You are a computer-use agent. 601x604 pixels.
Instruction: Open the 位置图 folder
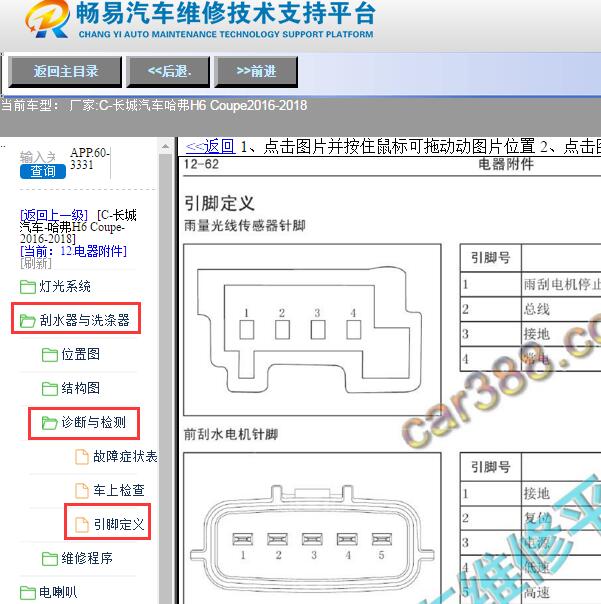[x=81, y=354]
